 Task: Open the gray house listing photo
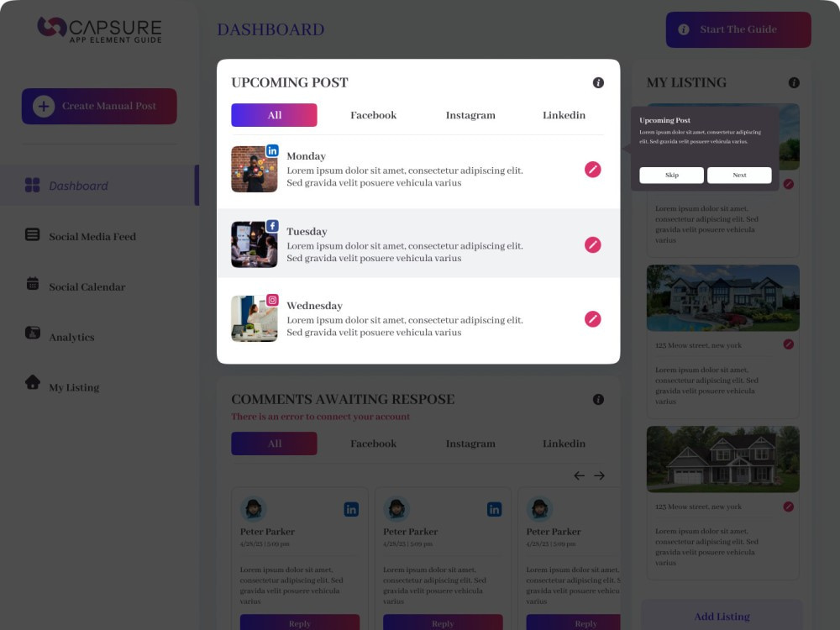pos(722,459)
